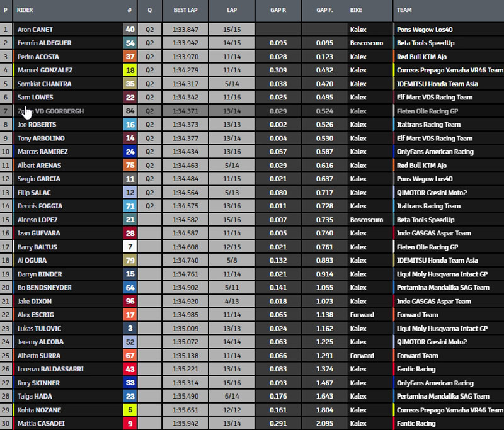Select Albert Arenas's orange number 75 badge

click(x=130, y=165)
